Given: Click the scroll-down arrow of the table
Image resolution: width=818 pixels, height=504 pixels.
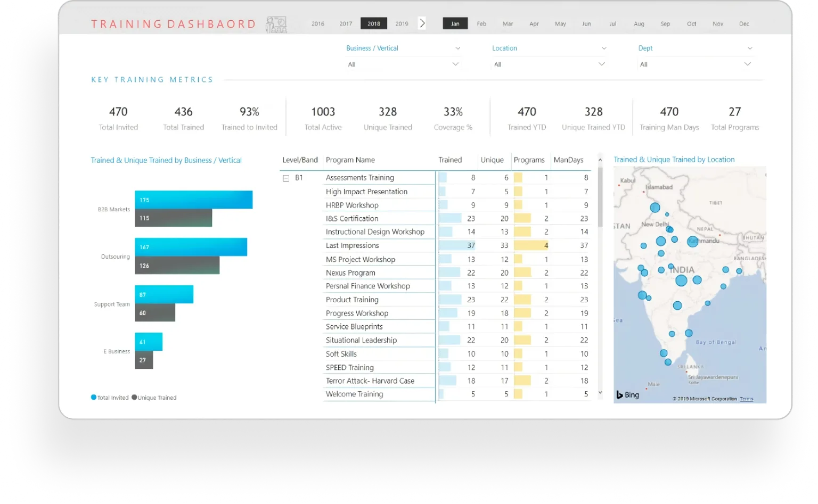Looking at the screenshot, I should 600,393.
